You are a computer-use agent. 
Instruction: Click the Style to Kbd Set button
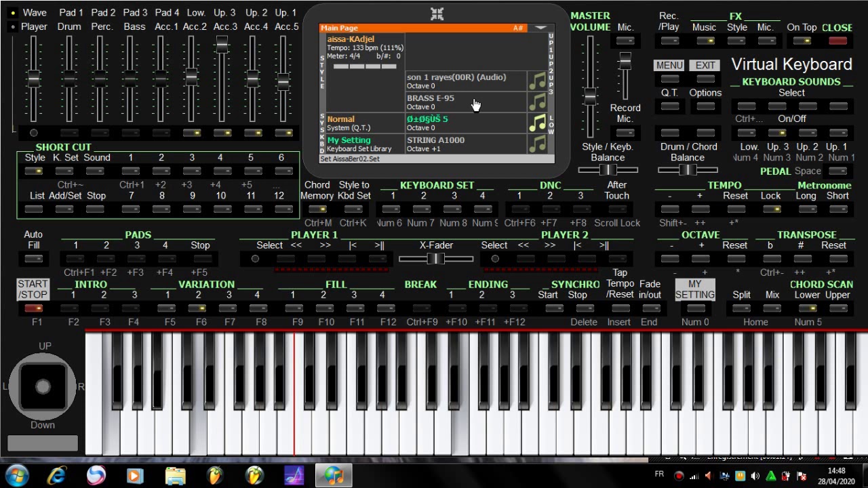click(x=353, y=209)
